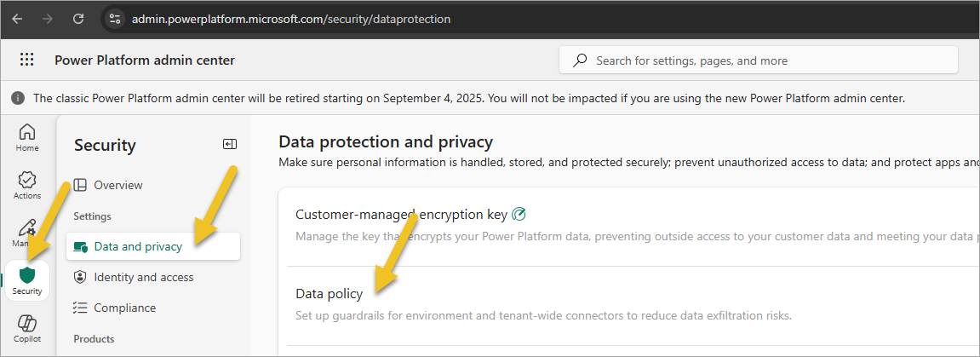Select Data and privacy menu item
This screenshot has height=357, width=980.
pos(153,246)
